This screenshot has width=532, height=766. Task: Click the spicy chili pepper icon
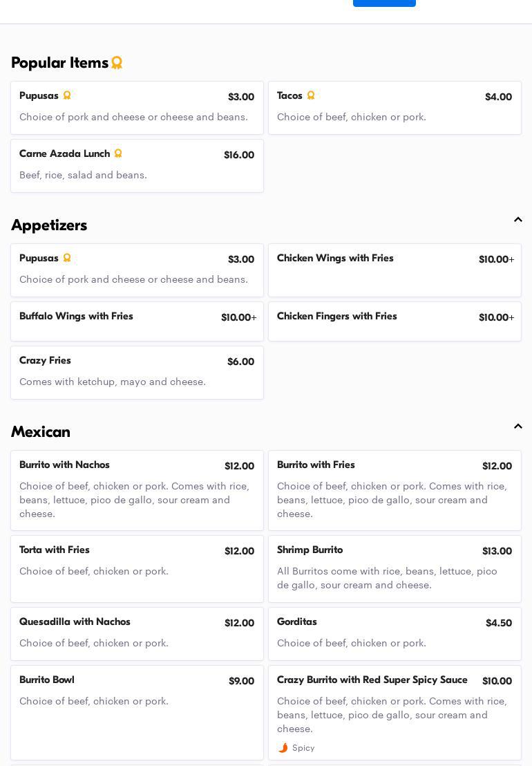tap(283, 748)
